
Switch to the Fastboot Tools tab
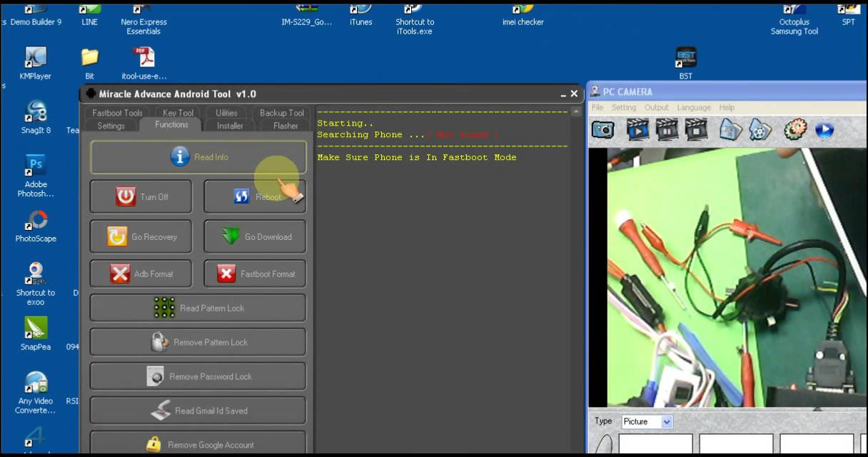point(117,113)
